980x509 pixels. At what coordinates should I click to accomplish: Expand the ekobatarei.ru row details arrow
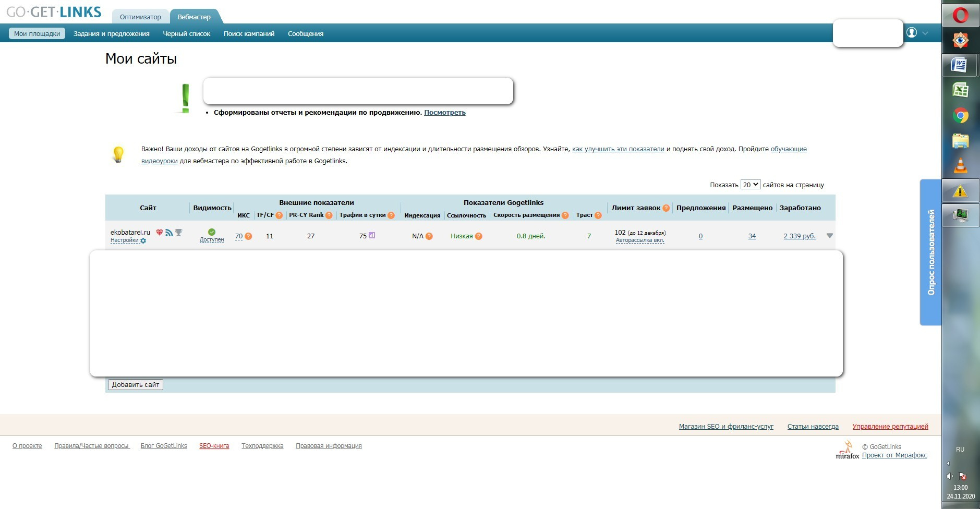click(x=830, y=236)
